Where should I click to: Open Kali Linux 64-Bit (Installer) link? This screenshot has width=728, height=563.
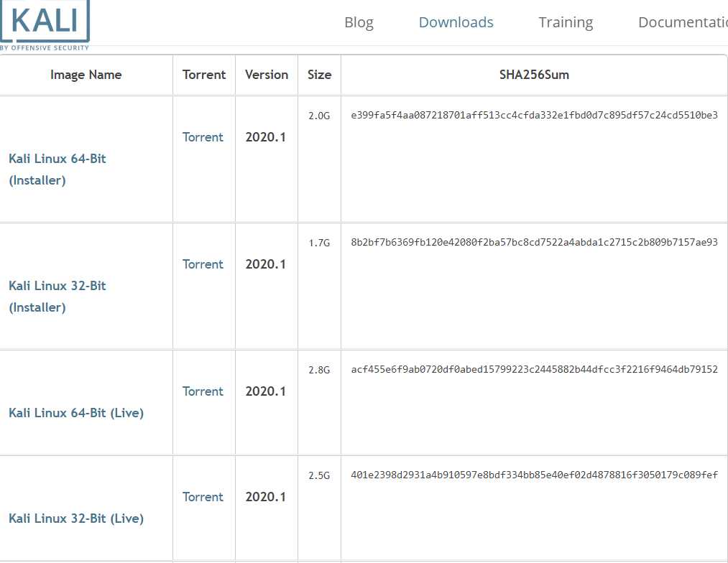tap(57, 169)
